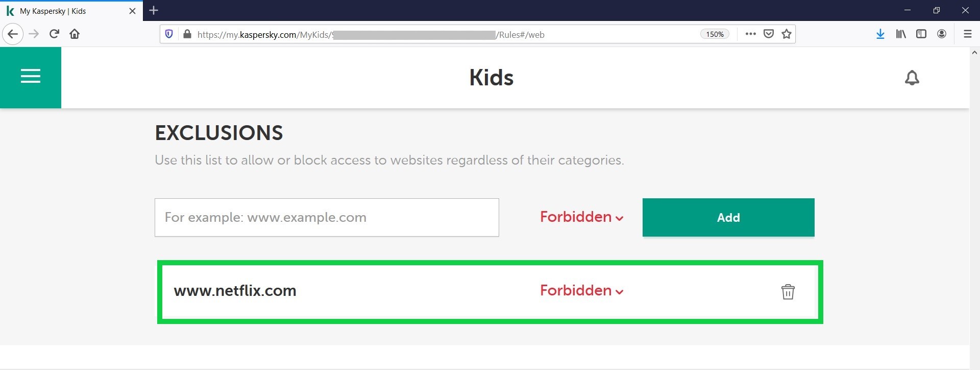The width and height of the screenshot is (980, 370).
Task: Focus the website address example input field
Action: click(327, 217)
